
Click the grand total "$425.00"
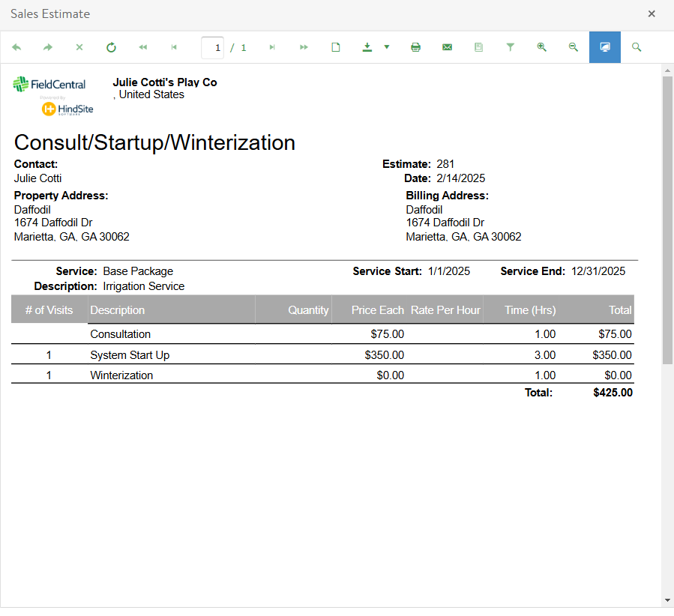[613, 393]
